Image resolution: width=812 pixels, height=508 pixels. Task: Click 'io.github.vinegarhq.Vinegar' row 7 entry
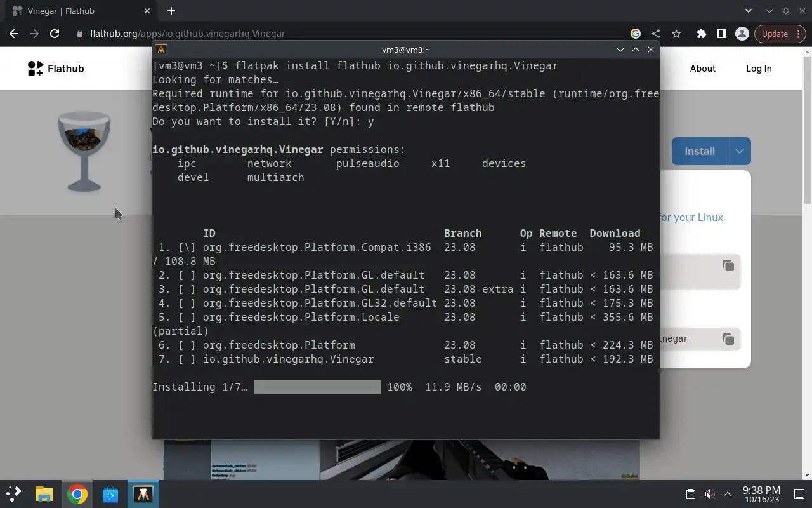tap(289, 359)
